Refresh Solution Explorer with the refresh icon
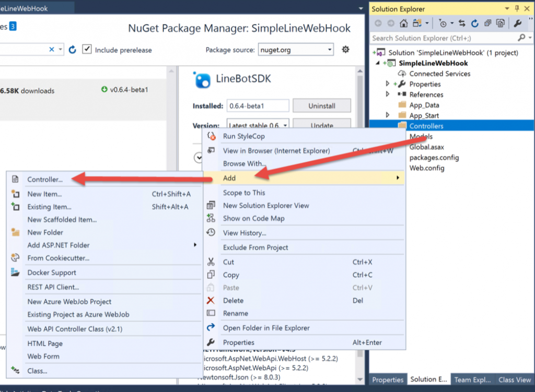Viewport: 535px width, 392px height. [x=474, y=23]
